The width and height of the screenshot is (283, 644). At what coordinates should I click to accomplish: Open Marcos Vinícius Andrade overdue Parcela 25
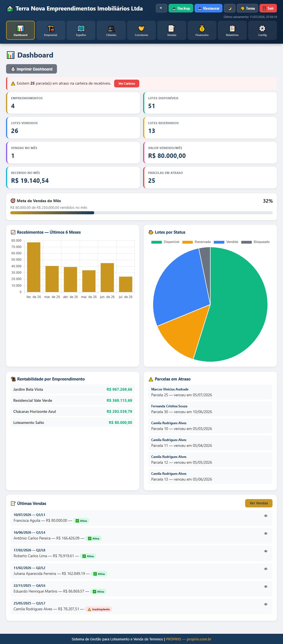click(x=210, y=392)
